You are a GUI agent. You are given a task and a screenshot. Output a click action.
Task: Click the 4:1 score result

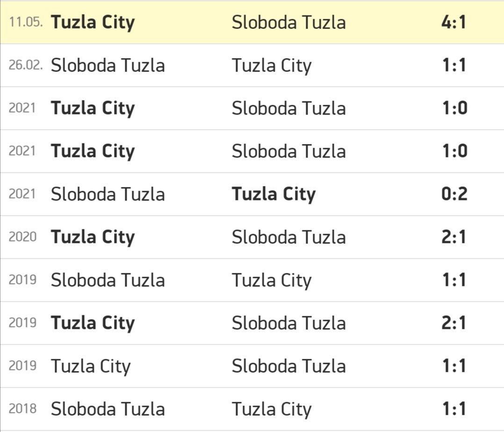[454, 22]
